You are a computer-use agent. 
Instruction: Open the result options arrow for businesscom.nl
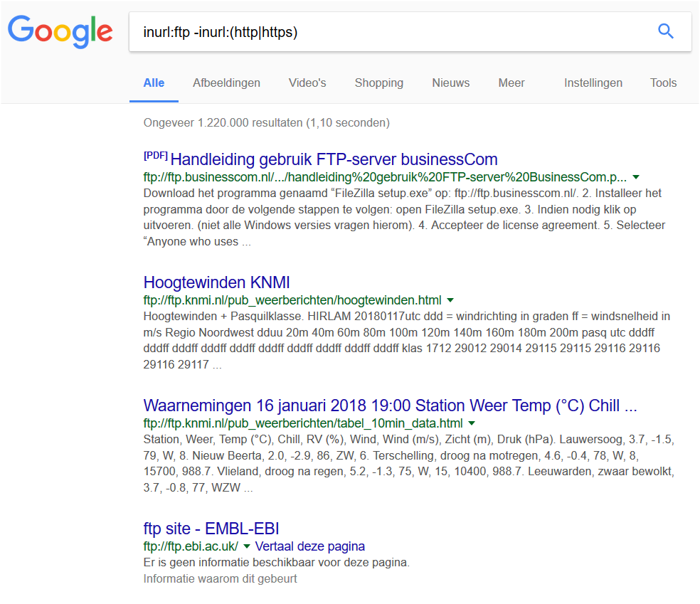coord(635,176)
